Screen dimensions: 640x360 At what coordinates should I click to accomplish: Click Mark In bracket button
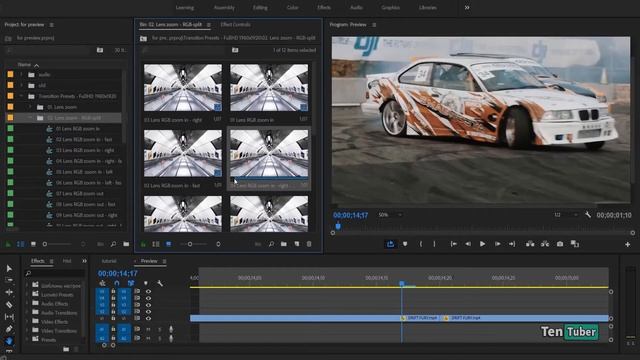[420, 244]
